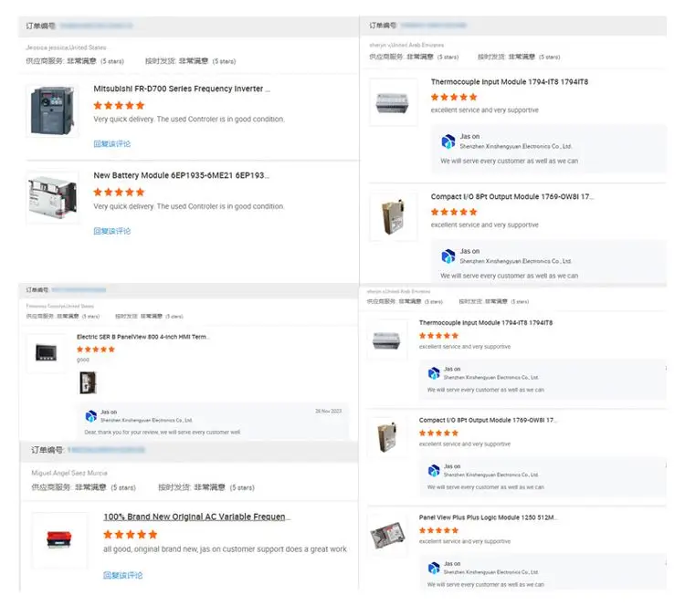Screen dimensions: 685x616
Task: Open Panel View Plus Logic Module 1250 link
Action: point(488,517)
